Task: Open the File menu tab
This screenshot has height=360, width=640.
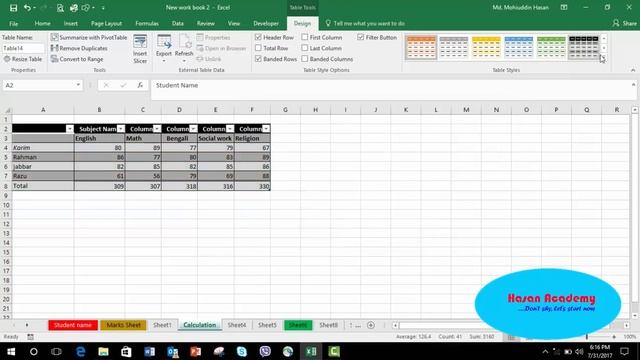Action: pos(13,23)
